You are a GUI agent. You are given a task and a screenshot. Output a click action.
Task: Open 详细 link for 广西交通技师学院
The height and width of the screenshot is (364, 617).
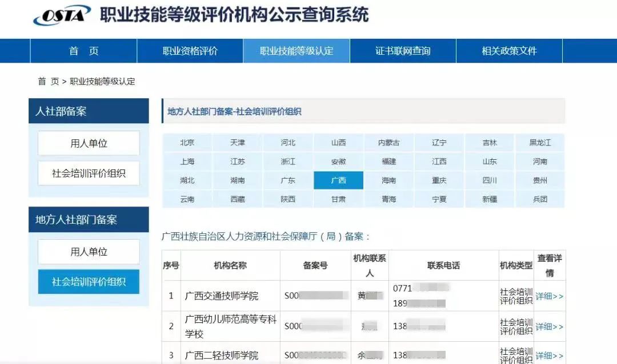point(549,296)
